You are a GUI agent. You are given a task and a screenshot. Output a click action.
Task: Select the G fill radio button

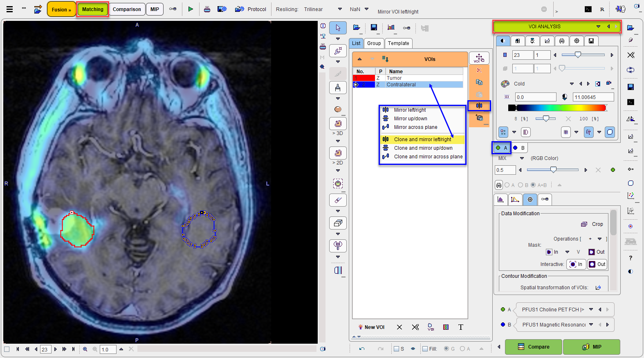(x=447, y=349)
